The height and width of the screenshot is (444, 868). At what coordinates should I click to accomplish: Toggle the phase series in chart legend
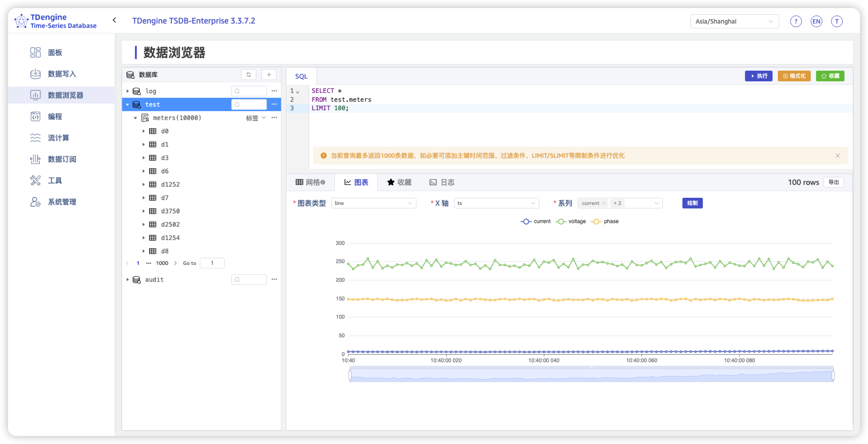pyautogui.click(x=605, y=221)
